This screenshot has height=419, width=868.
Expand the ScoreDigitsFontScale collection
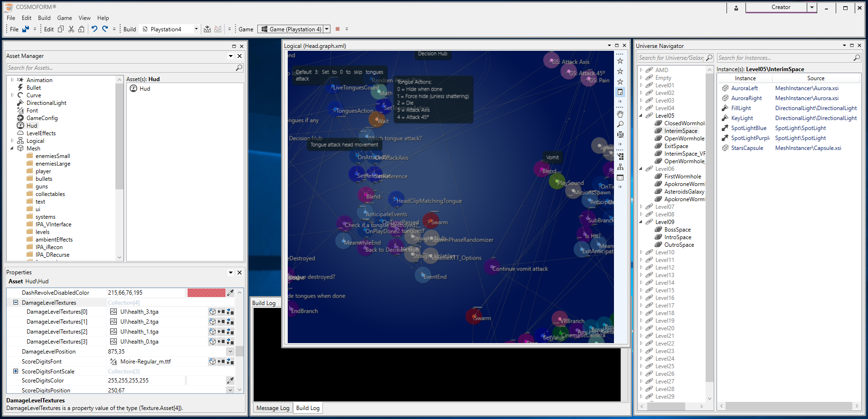pyautogui.click(x=16, y=371)
